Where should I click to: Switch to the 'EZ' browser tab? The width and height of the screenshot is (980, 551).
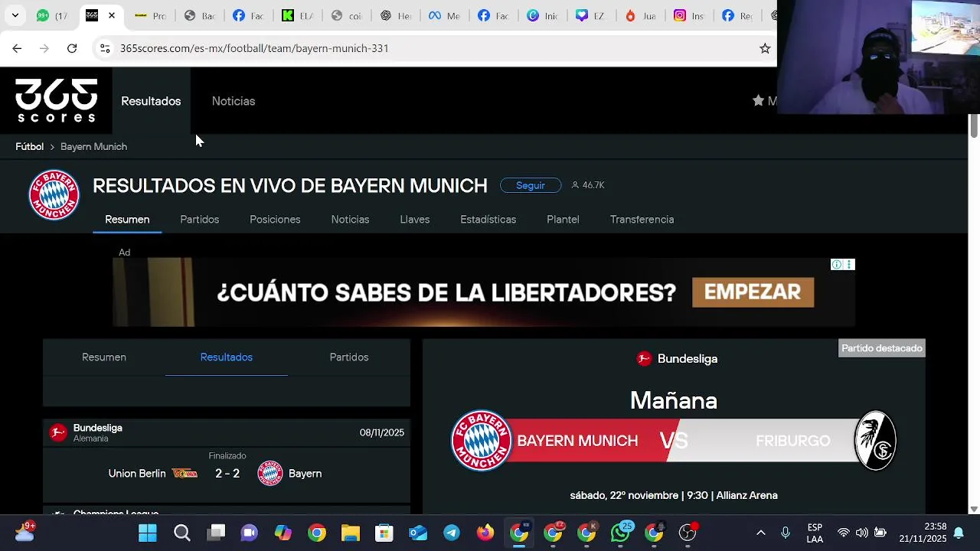point(590,15)
